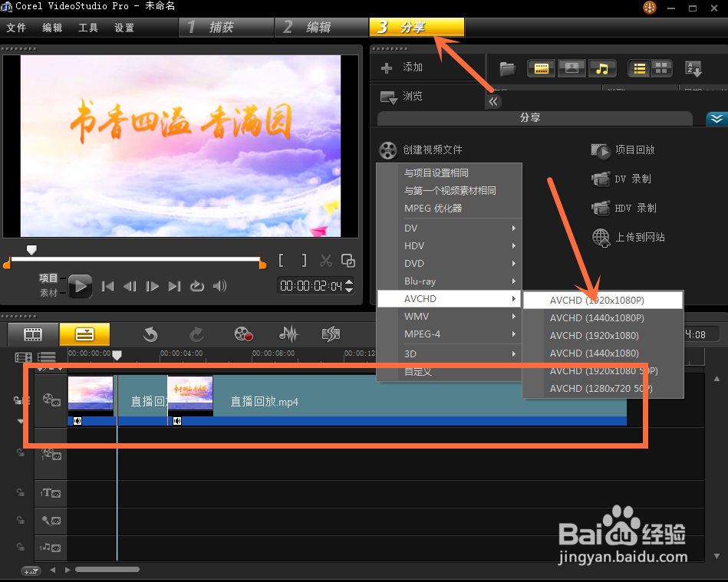Expand the 3D submenu

[450, 354]
